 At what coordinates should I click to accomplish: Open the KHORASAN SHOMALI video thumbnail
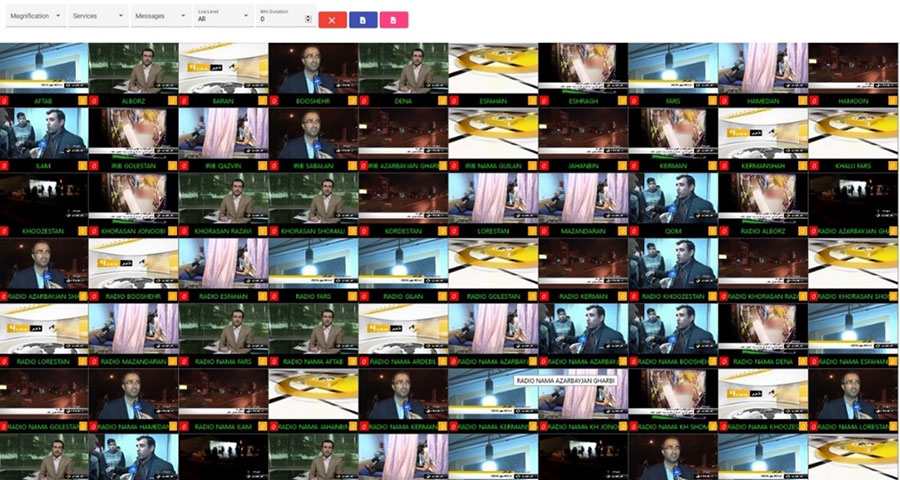click(313, 199)
